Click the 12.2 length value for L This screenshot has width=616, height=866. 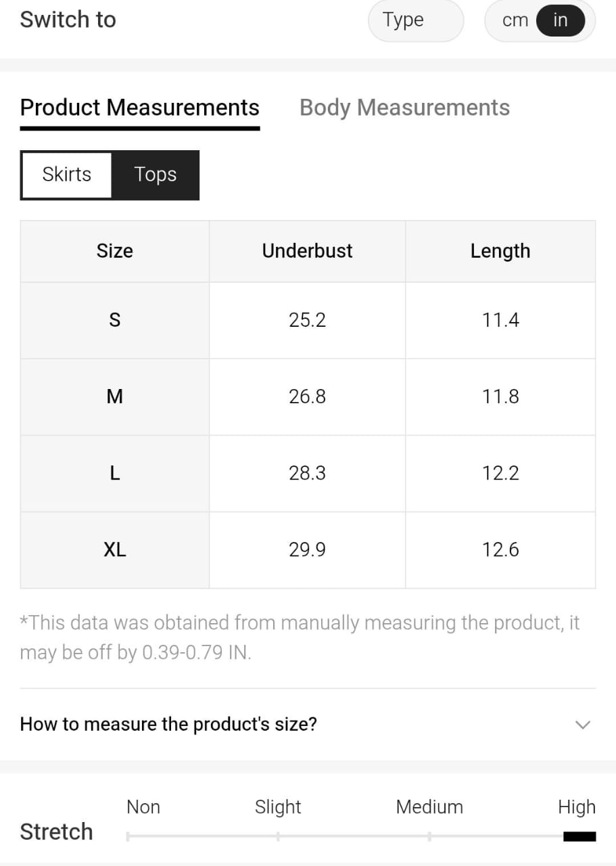click(500, 474)
